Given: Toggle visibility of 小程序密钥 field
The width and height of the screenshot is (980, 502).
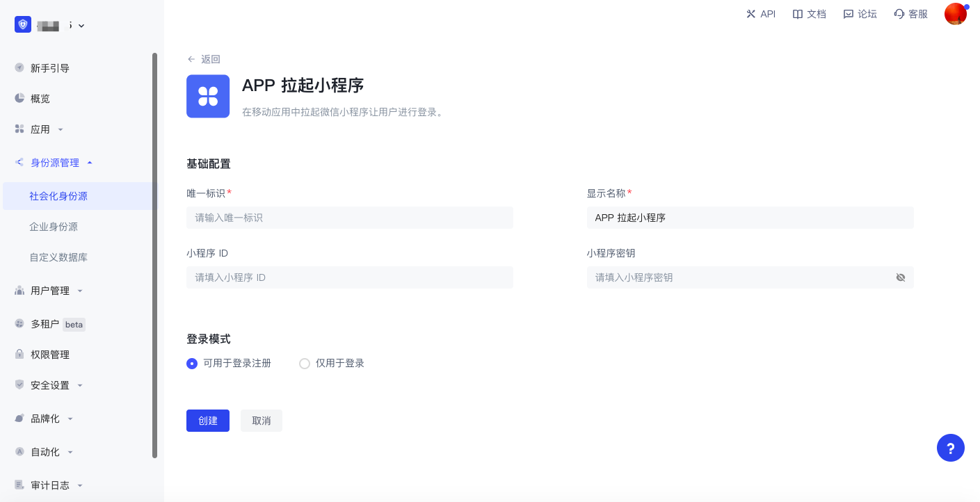Looking at the screenshot, I should click(x=901, y=277).
